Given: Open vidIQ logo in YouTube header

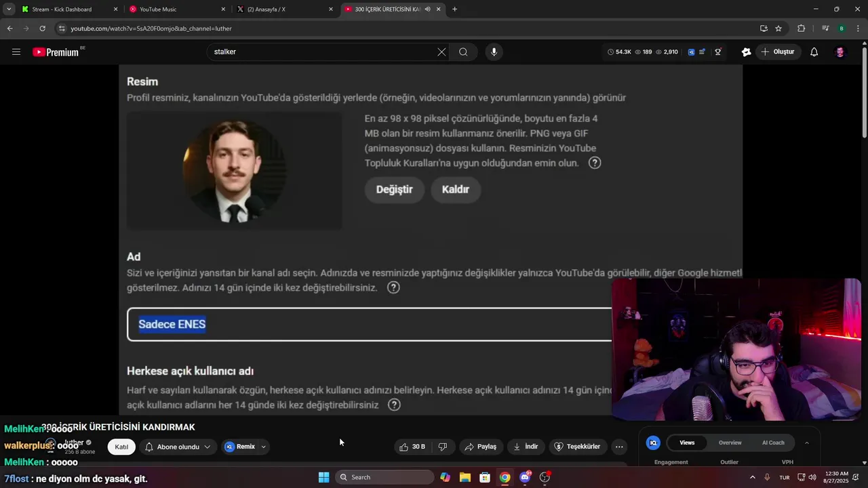Looking at the screenshot, I should click(x=691, y=52).
